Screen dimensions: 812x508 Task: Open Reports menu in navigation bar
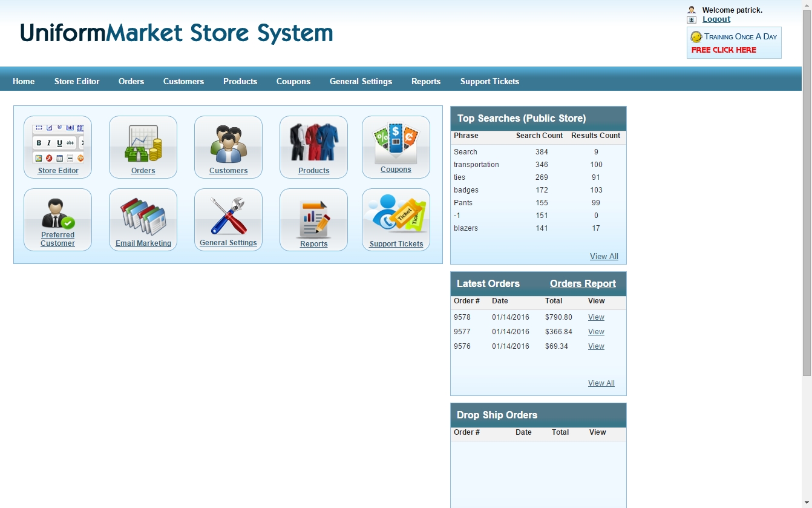pyautogui.click(x=426, y=81)
